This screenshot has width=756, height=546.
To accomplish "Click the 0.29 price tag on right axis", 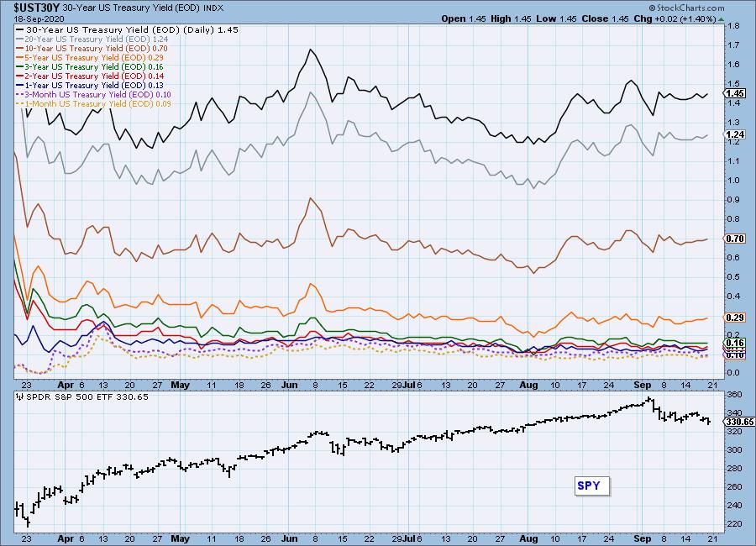I will [735, 318].
